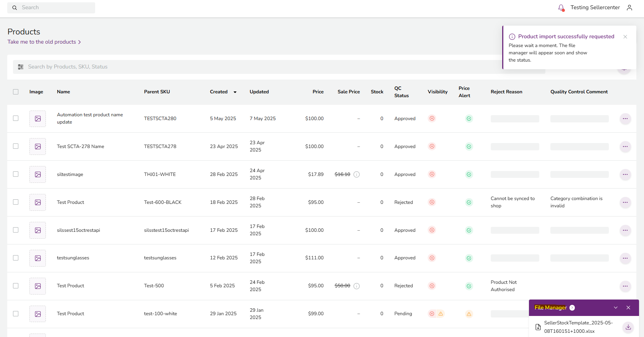Click the Parent SKU column header
644x337 pixels.
click(x=157, y=92)
